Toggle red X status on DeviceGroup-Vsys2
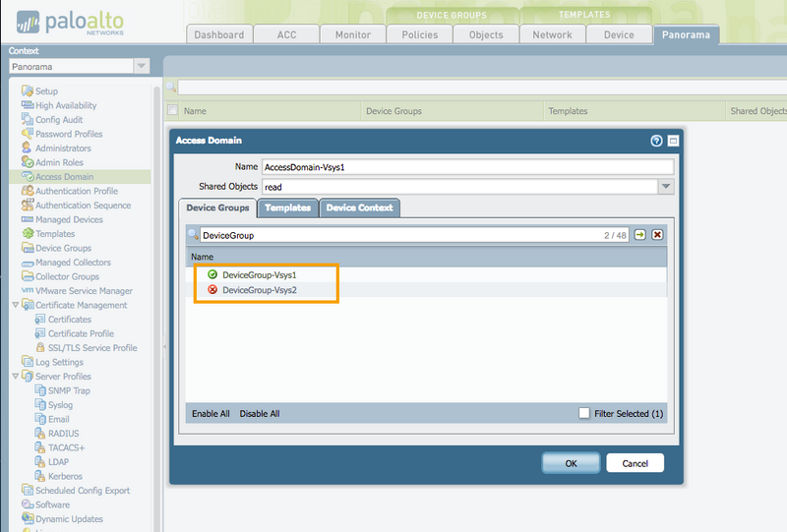 click(x=212, y=289)
